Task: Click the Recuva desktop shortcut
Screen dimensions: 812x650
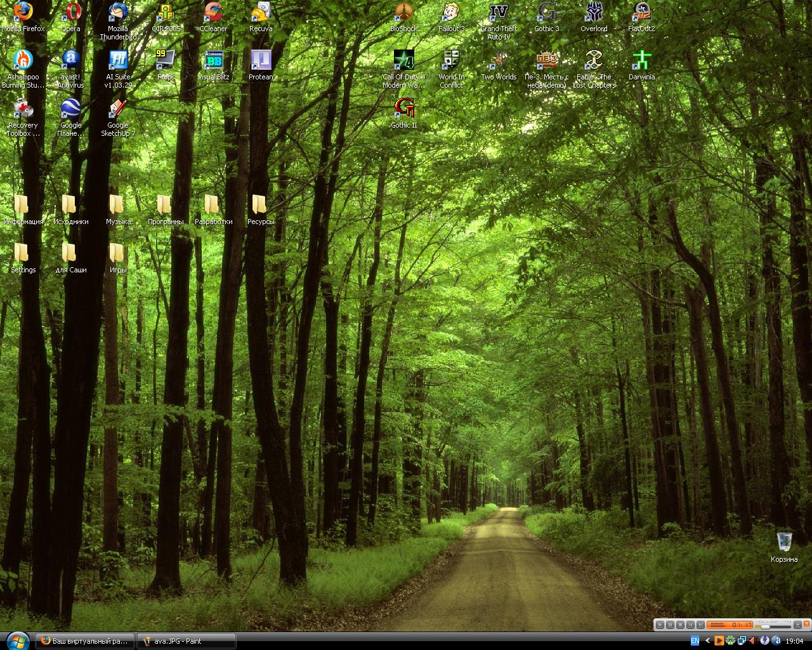Action: [261, 13]
